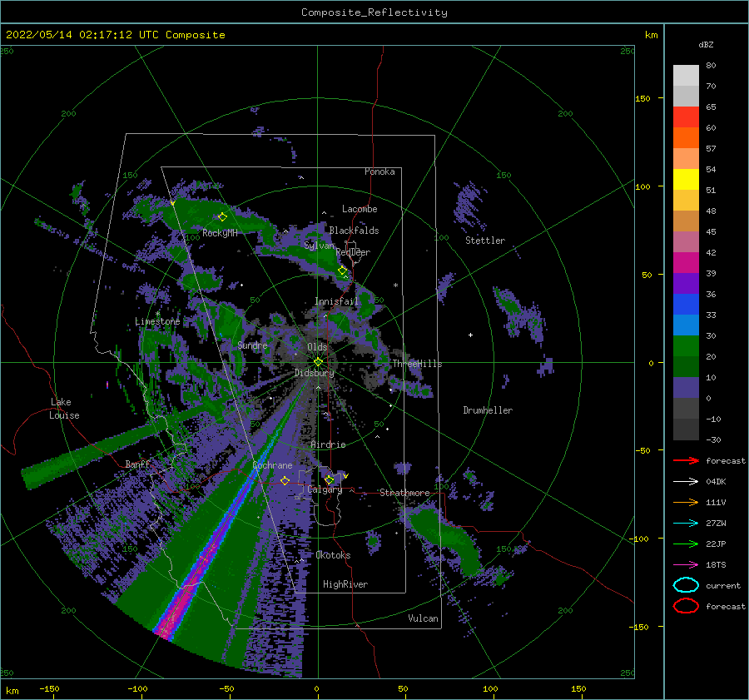Click the 20 dBZ green legend swatch

[x=686, y=346]
